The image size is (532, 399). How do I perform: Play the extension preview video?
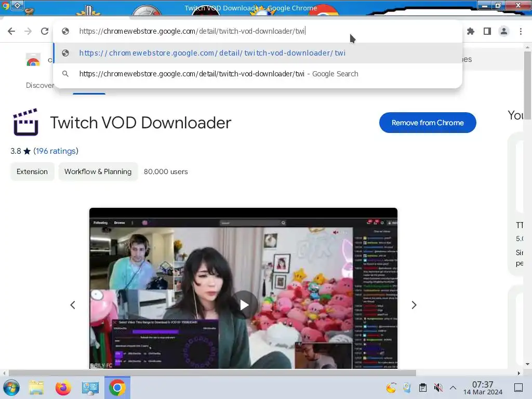[244, 304]
